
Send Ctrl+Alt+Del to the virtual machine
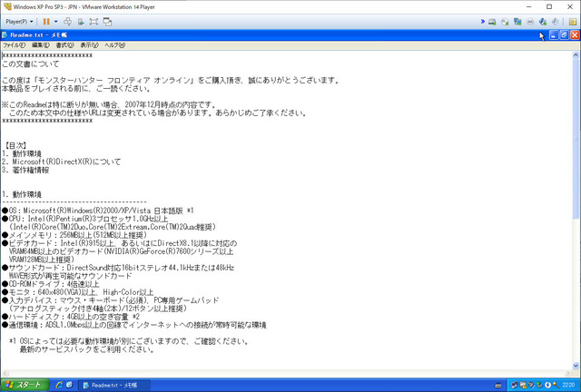tap(67, 22)
